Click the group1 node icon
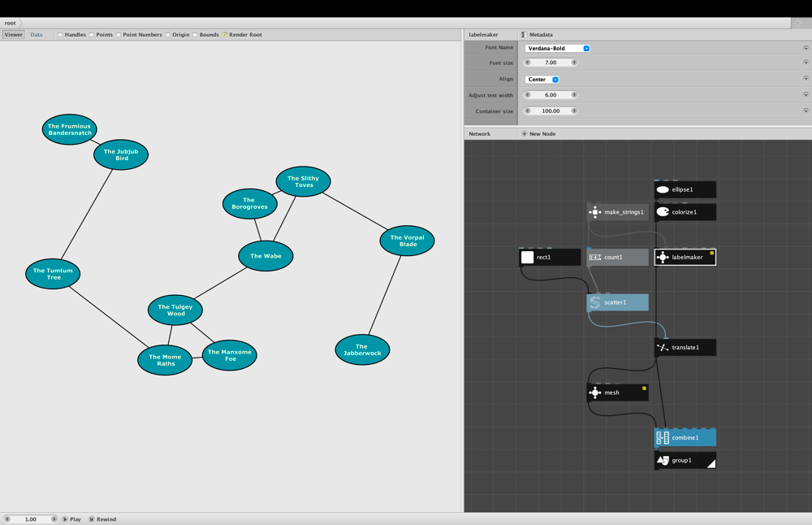812x525 pixels. click(663, 460)
